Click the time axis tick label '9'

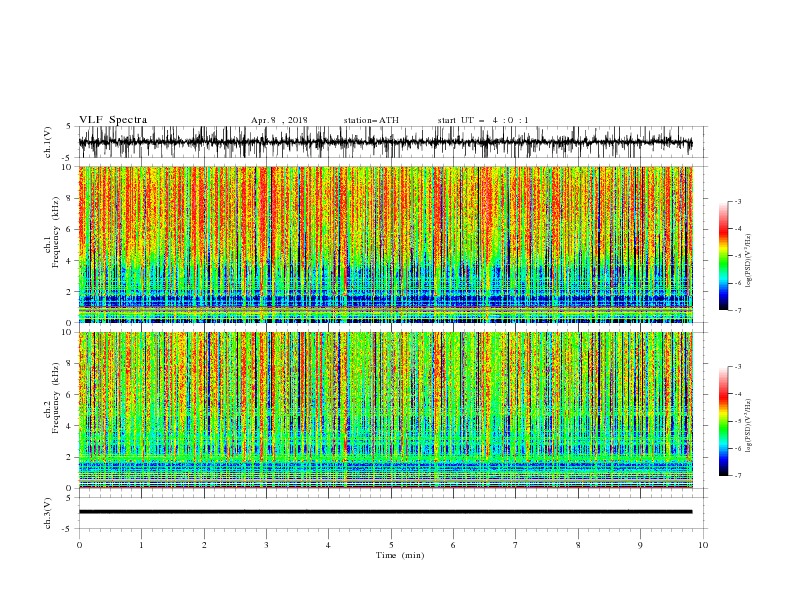pyautogui.click(x=640, y=545)
